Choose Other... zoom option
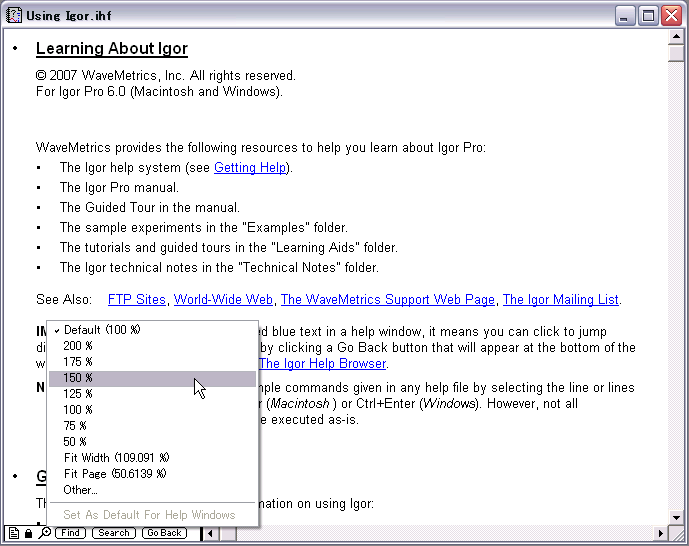The height and width of the screenshot is (546, 689). tap(152, 490)
